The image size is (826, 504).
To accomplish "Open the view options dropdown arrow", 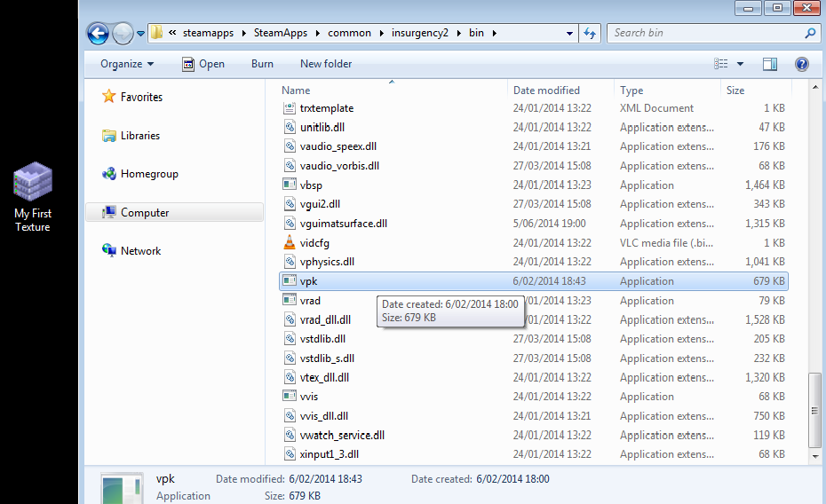I will pyautogui.click(x=740, y=64).
